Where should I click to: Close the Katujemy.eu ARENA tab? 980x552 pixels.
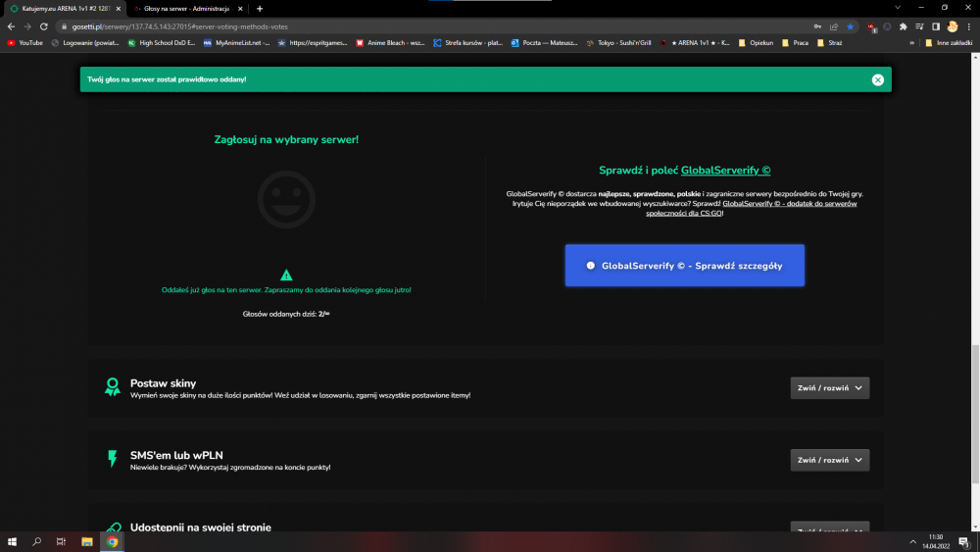point(119,9)
